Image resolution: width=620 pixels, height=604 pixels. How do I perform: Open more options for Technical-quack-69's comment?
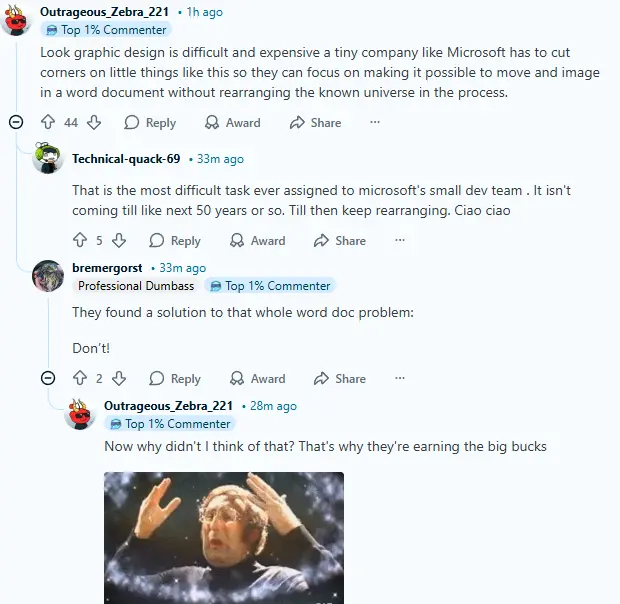point(399,240)
